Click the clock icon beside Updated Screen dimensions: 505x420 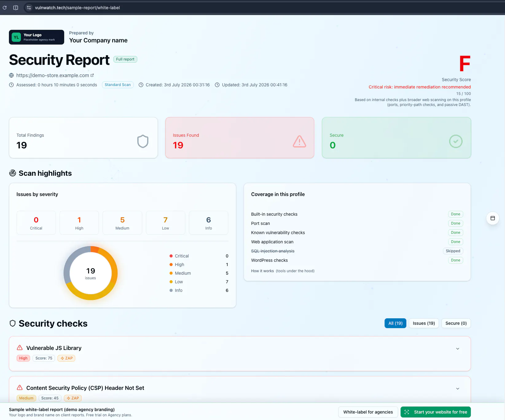pyautogui.click(x=217, y=85)
